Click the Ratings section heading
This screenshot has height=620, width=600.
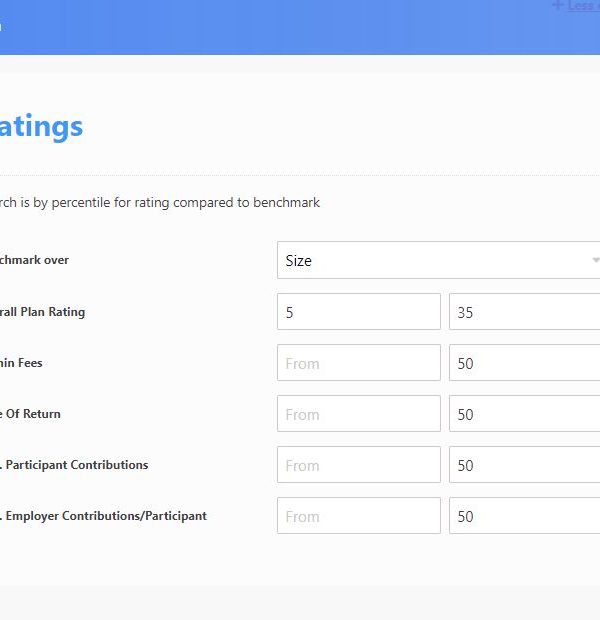click(41, 127)
